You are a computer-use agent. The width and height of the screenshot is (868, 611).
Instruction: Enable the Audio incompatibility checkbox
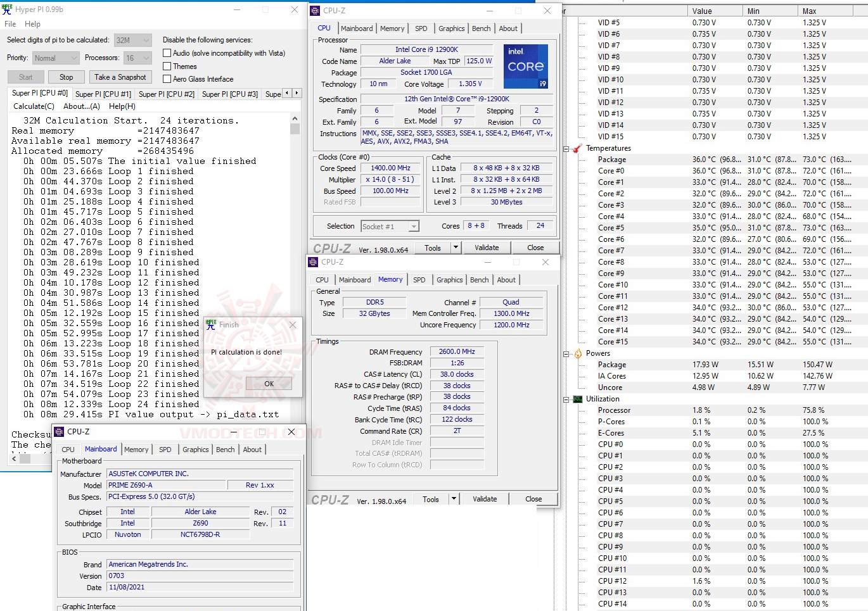[167, 53]
